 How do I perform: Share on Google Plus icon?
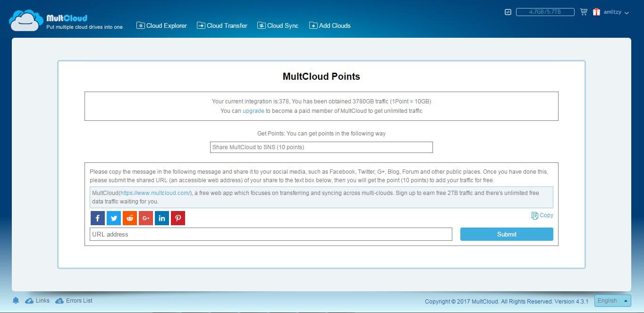[x=146, y=218]
